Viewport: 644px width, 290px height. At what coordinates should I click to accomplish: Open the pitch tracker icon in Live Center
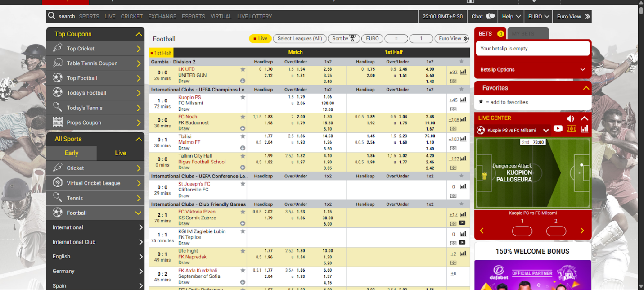(x=572, y=128)
